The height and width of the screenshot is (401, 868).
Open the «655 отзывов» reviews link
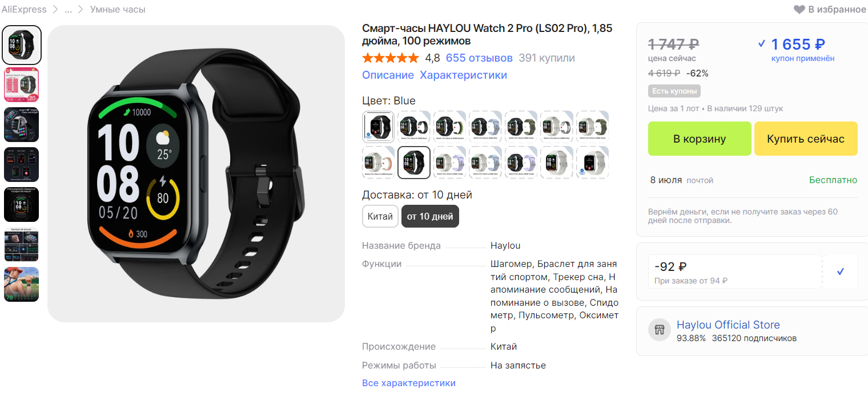tap(479, 58)
